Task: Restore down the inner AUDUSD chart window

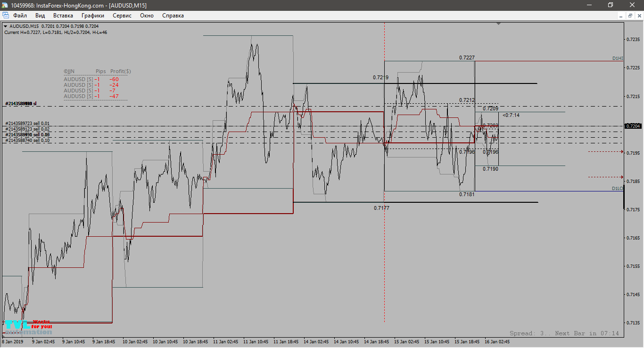Action: pyautogui.click(x=630, y=16)
